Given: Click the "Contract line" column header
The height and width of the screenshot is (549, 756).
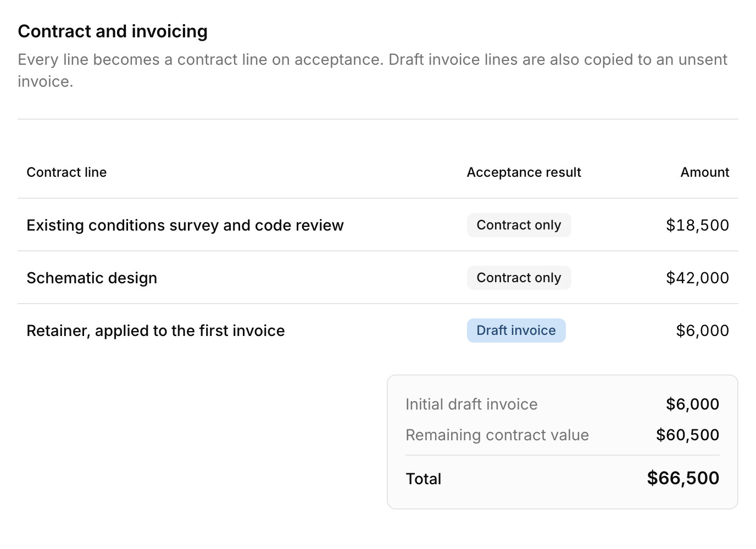Looking at the screenshot, I should pos(66,172).
